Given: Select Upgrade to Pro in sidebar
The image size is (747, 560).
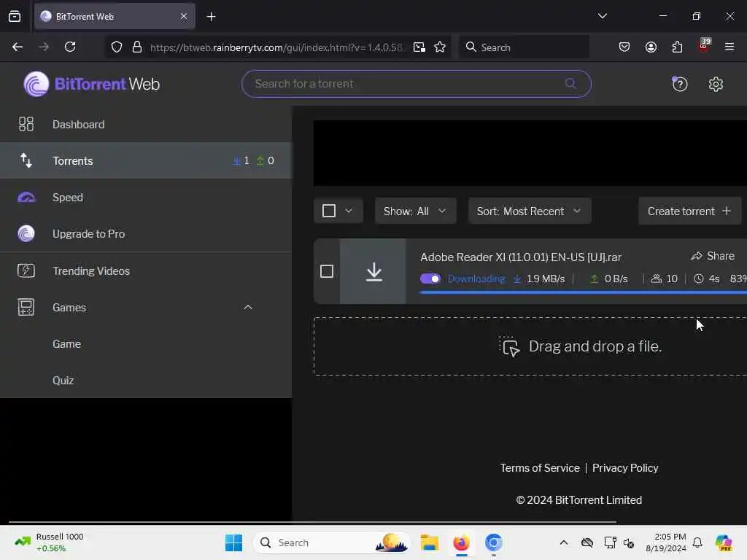Looking at the screenshot, I should 146,234.
